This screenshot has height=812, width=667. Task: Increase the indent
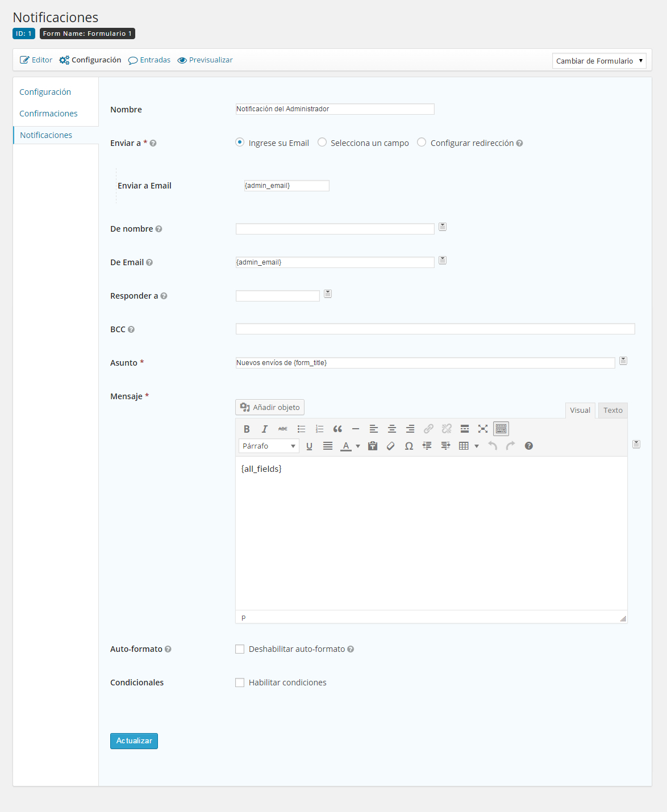(x=445, y=446)
